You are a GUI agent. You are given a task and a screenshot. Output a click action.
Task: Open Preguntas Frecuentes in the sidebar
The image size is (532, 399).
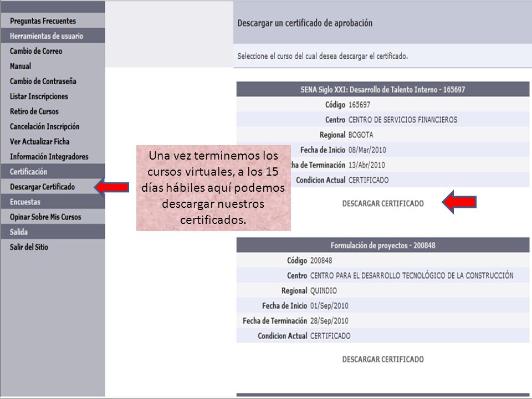(x=43, y=21)
